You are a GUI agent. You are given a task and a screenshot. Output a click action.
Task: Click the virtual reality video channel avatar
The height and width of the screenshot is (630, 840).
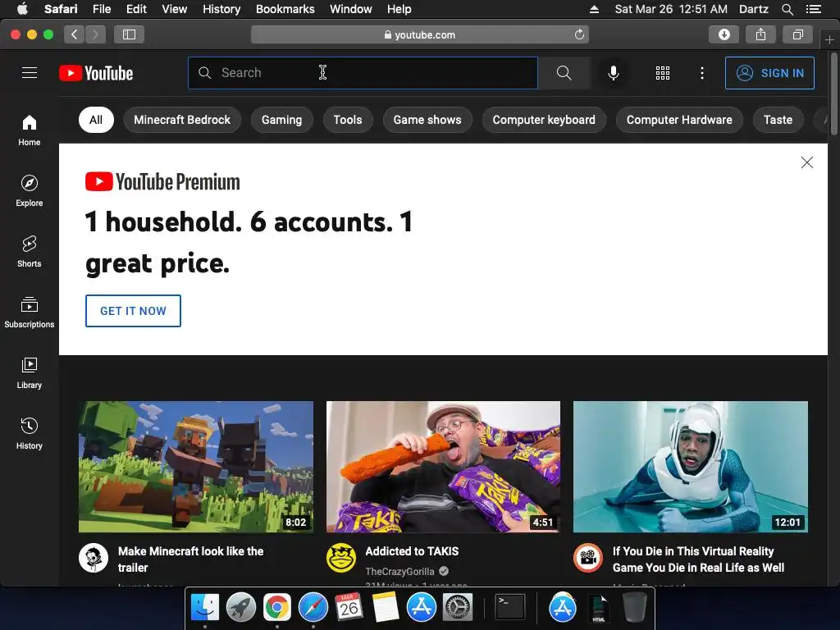click(588, 558)
